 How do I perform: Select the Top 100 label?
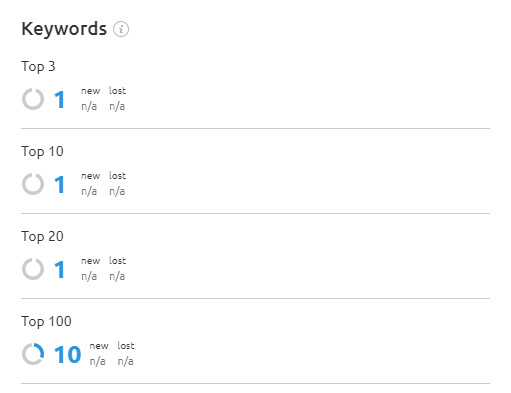pos(46,321)
